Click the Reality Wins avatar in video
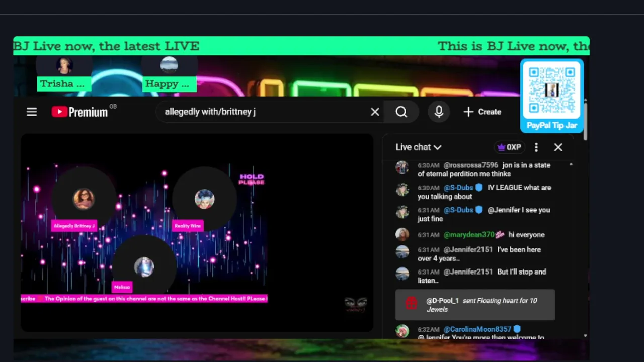The width and height of the screenshot is (644, 362). (204, 199)
